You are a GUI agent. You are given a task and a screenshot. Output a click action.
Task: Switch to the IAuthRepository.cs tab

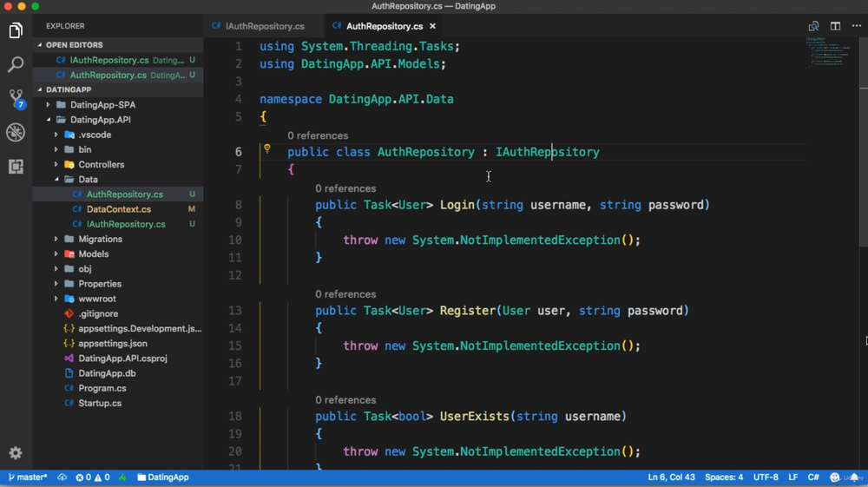264,26
